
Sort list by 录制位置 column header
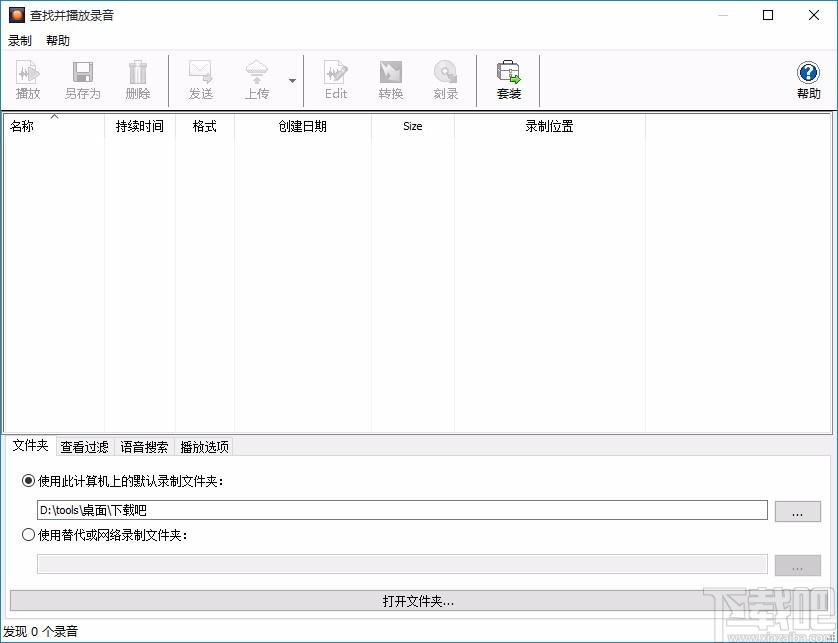coord(550,126)
